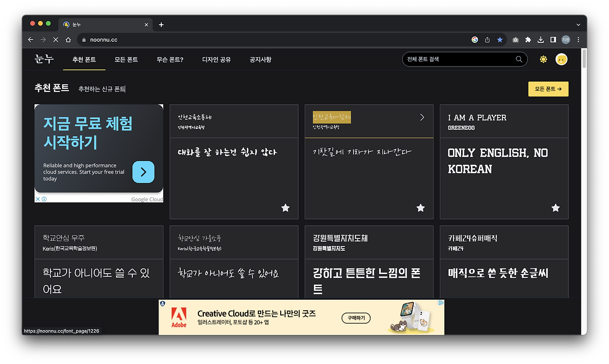
Task: Star the ONLY ENGLISH NO KOREAN font card
Action: click(555, 207)
